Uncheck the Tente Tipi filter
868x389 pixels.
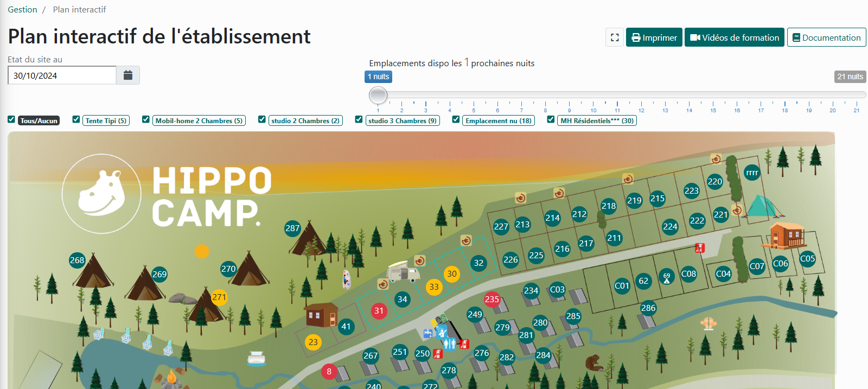pyautogui.click(x=76, y=119)
